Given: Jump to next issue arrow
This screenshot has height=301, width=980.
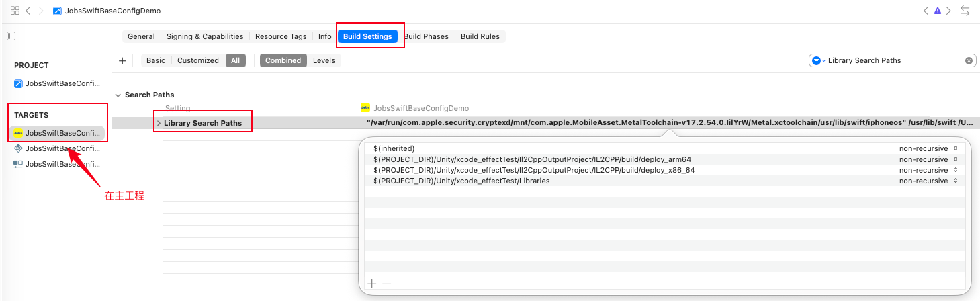Looking at the screenshot, I should tap(949, 11).
